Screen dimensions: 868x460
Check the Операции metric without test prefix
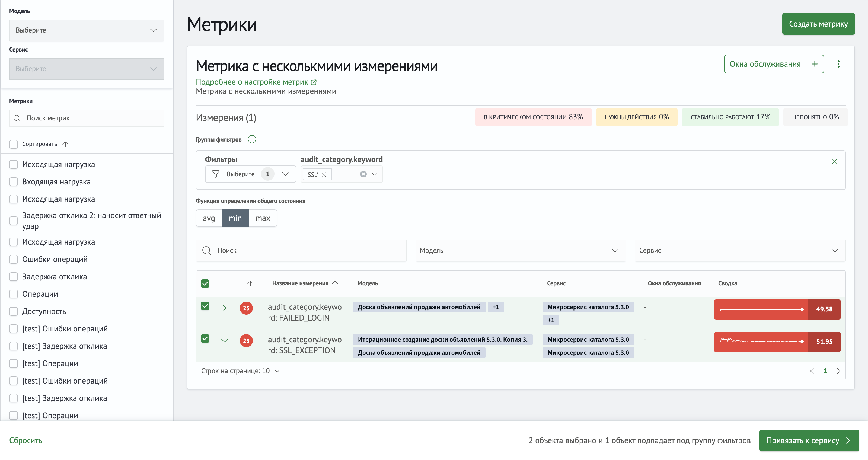pyautogui.click(x=14, y=294)
